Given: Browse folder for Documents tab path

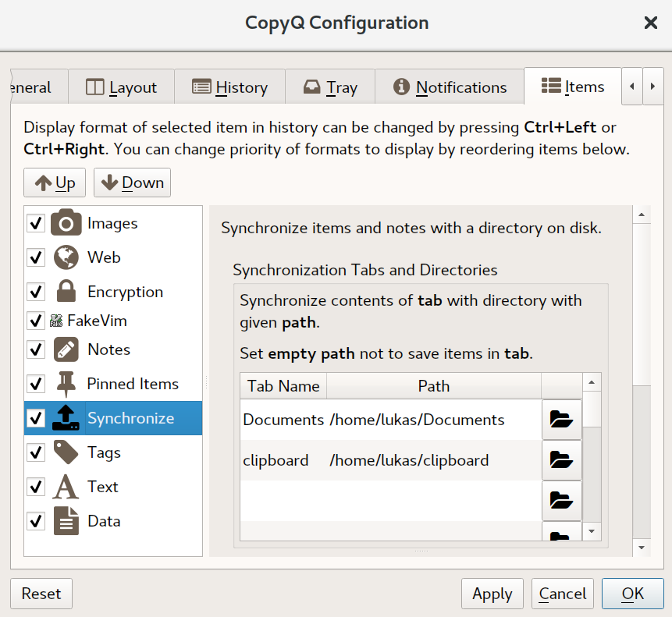Looking at the screenshot, I should coord(561,420).
